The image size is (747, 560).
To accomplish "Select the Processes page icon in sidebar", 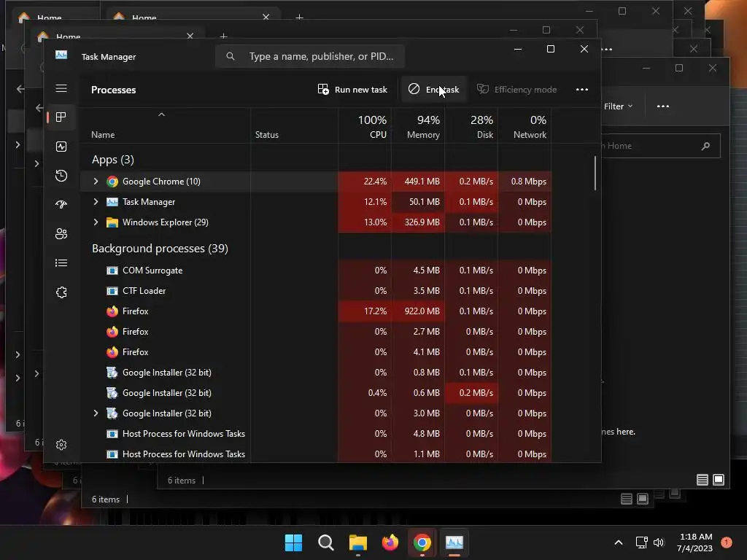I will 61,117.
